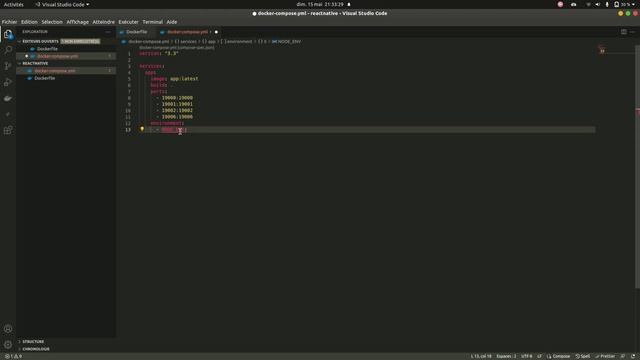Expand the Chronologie section

36,349
